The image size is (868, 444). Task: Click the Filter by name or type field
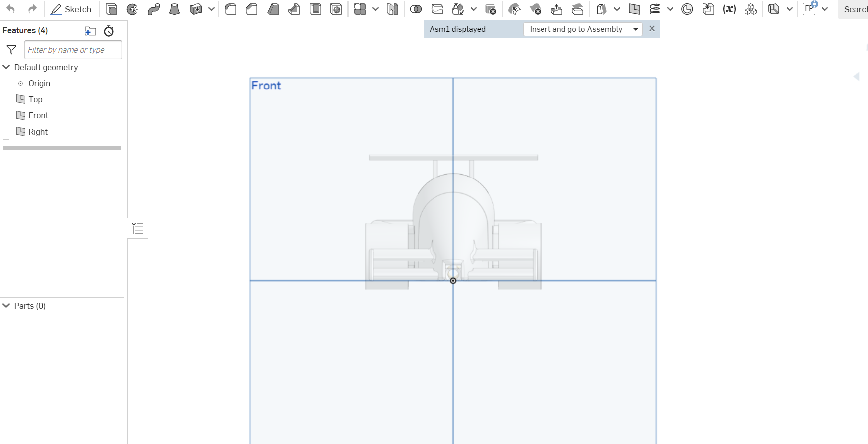click(x=73, y=50)
